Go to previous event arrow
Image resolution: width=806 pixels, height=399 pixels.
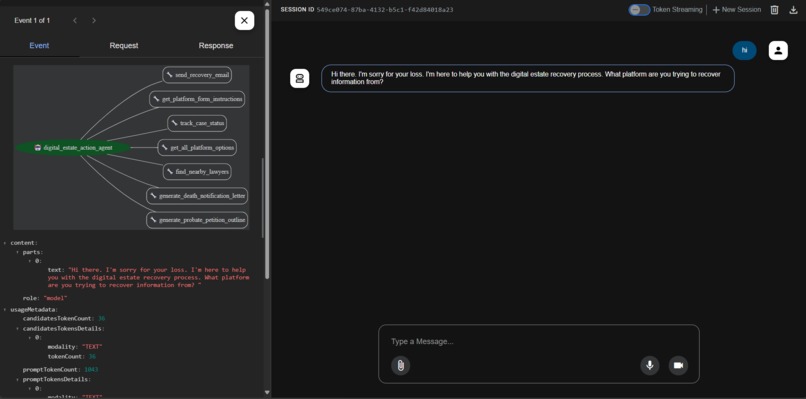click(75, 21)
